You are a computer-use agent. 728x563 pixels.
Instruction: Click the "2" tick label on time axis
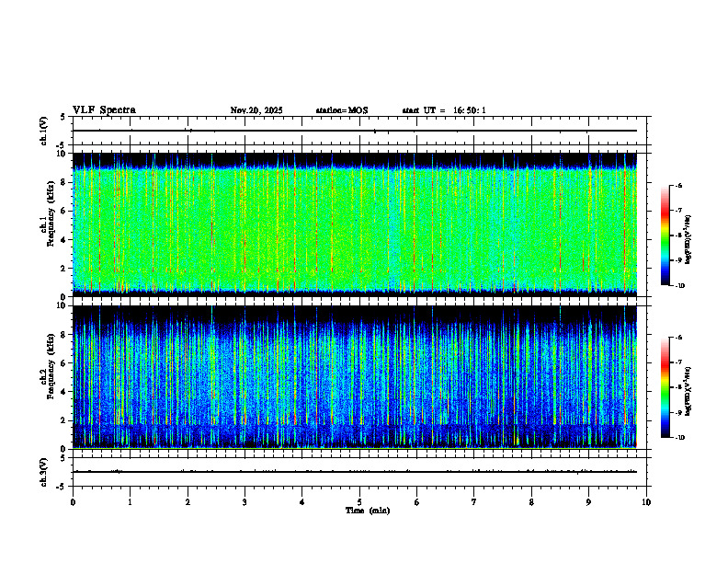coord(188,502)
